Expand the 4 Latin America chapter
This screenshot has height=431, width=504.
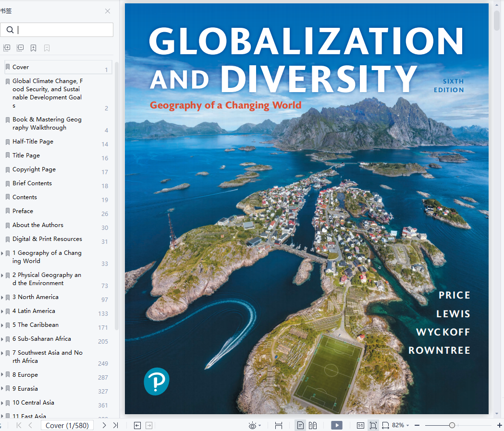click(2, 311)
